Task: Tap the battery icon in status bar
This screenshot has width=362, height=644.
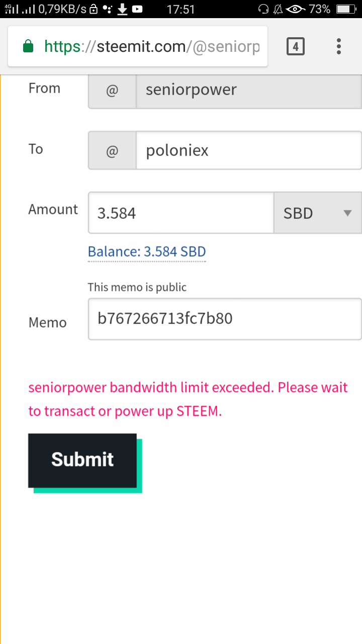Action: coord(346,9)
